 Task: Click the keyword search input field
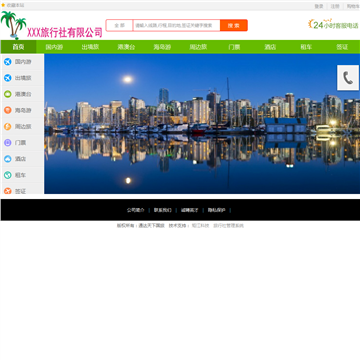[x=177, y=25]
